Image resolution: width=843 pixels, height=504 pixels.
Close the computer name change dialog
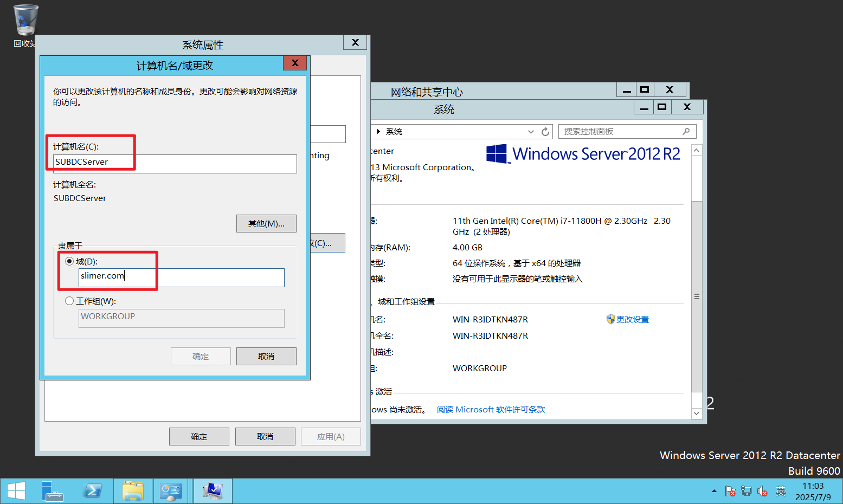pos(295,63)
